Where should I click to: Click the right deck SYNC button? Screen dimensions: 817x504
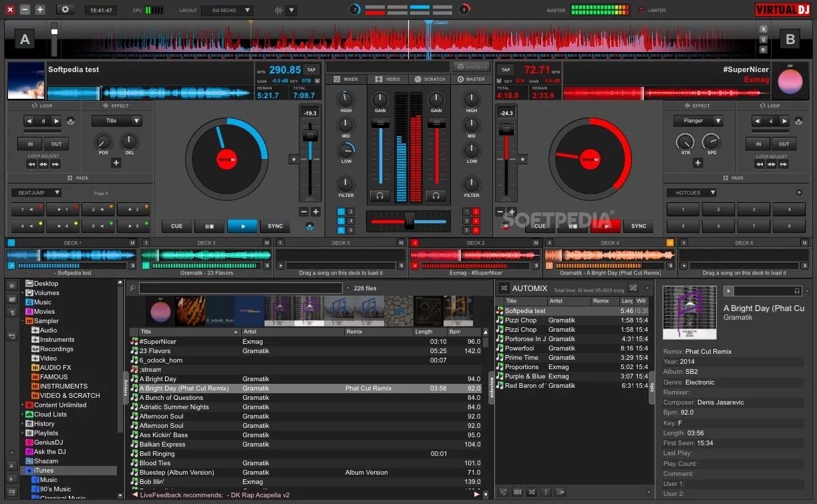[x=639, y=226]
